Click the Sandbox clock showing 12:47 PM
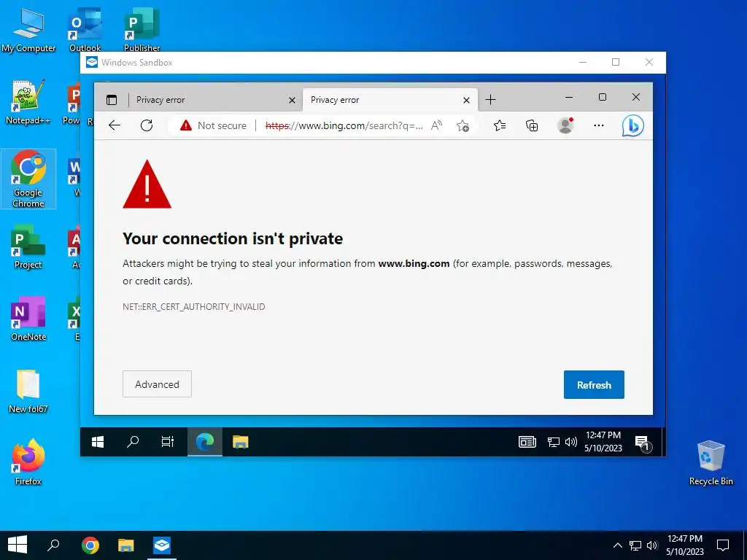The image size is (747, 560). [603, 441]
